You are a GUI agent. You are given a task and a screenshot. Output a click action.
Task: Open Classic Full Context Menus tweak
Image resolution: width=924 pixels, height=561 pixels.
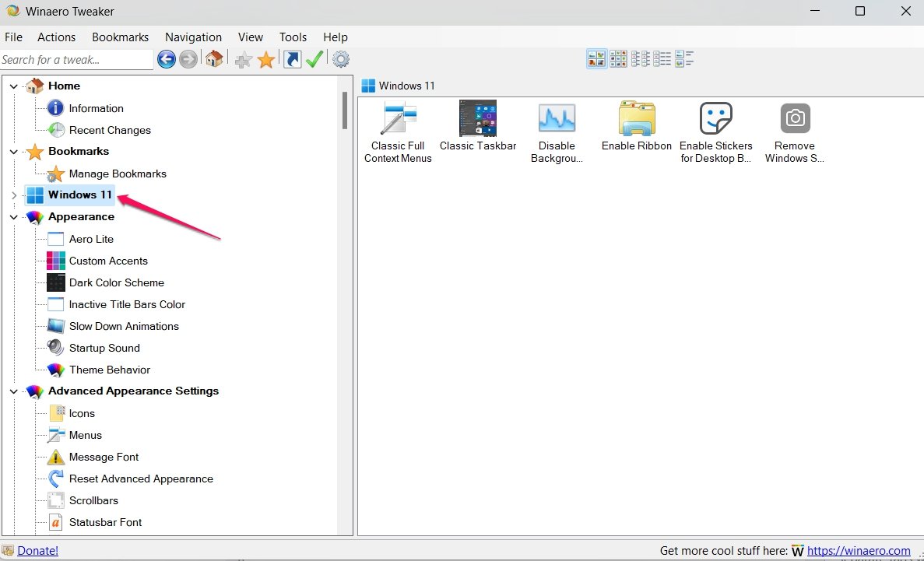(398, 132)
